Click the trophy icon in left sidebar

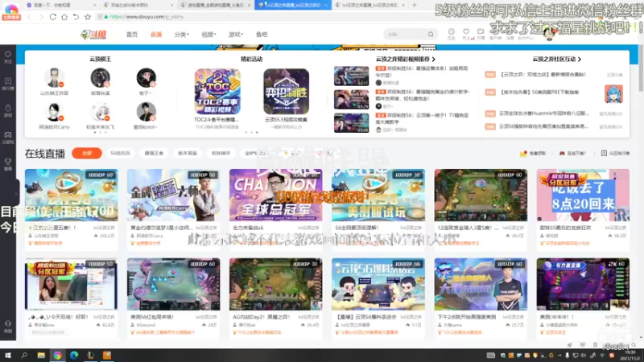[x=8, y=162]
